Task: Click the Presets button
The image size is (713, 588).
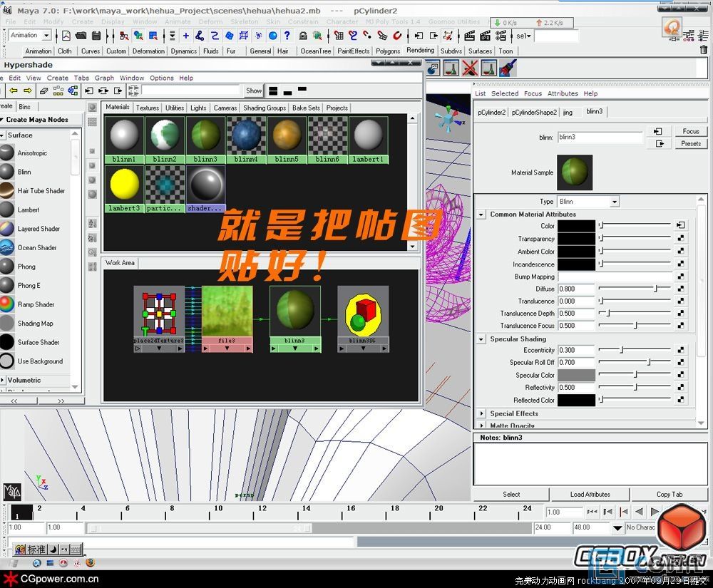Action: pos(691,143)
